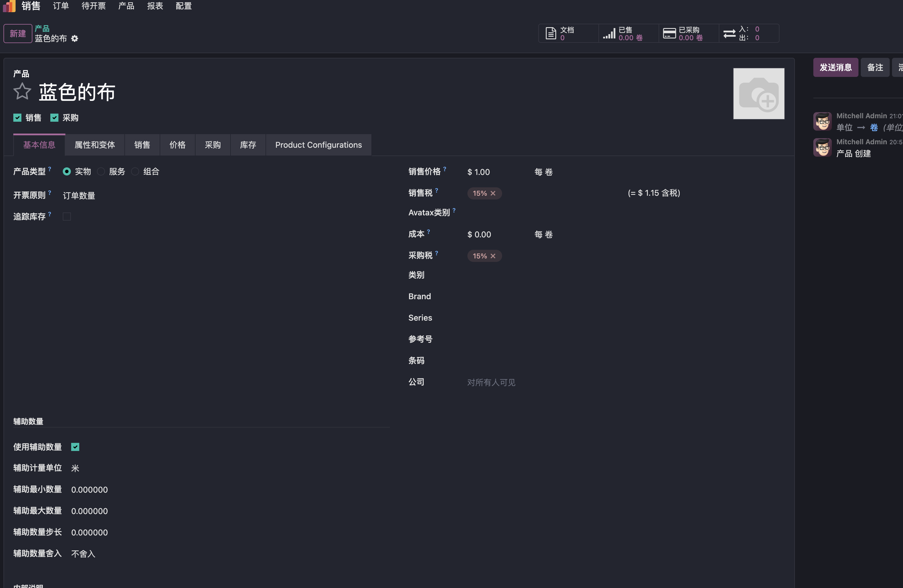Switch to the Product Configurations tab
Image resolution: width=903 pixels, height=588 pixels.
(319, 145)
